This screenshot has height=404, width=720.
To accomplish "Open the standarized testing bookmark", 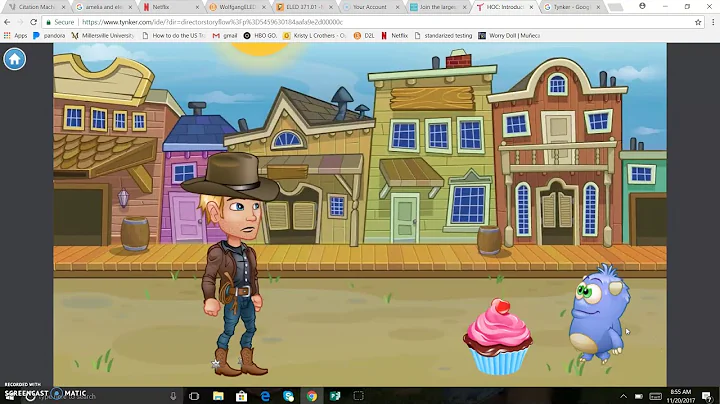I will pyautogui.click(x=443, y=35).
